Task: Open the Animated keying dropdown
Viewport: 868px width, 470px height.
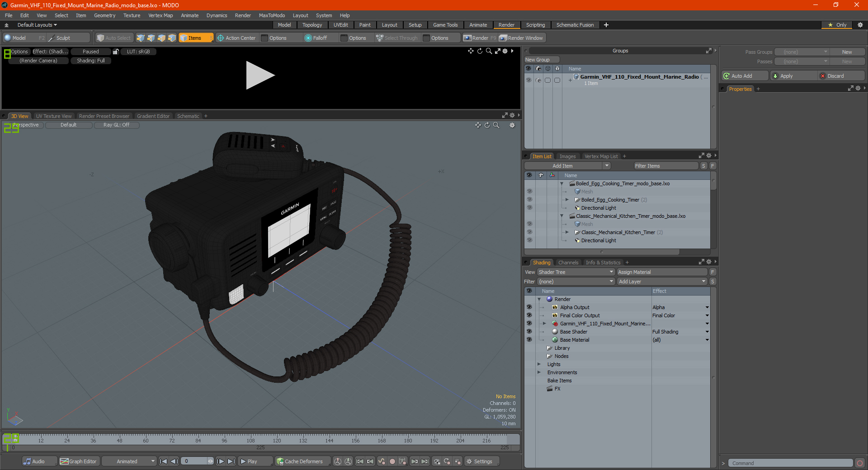Action: [x=129, y=461]
